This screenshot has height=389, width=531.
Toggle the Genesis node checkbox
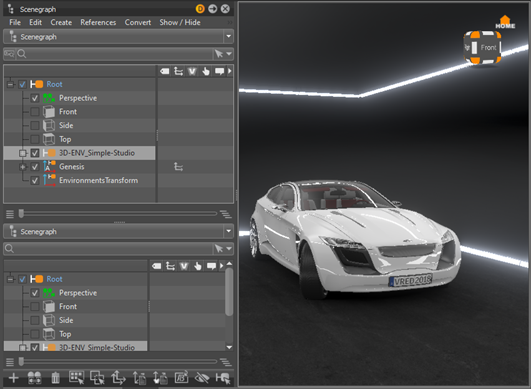(35, 167)
